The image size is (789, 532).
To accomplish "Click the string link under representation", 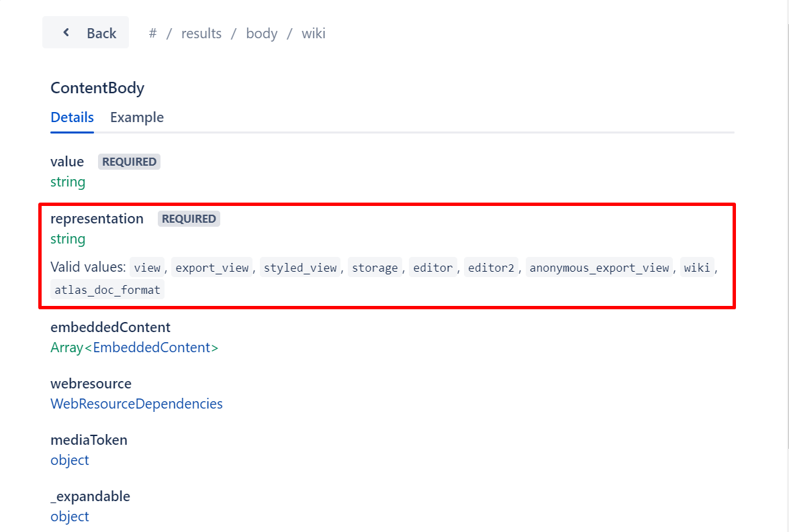I will pyautogui.click(x=67, y=238).
